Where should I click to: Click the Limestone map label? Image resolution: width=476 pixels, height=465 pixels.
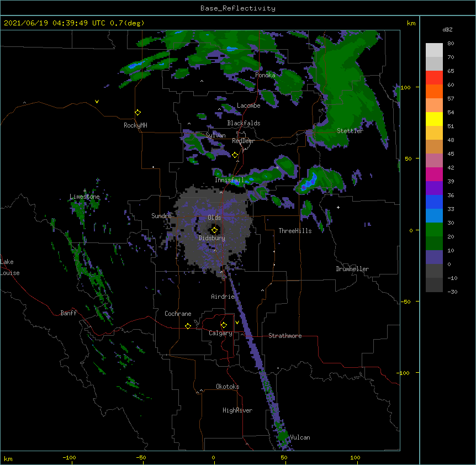(84, 197)
